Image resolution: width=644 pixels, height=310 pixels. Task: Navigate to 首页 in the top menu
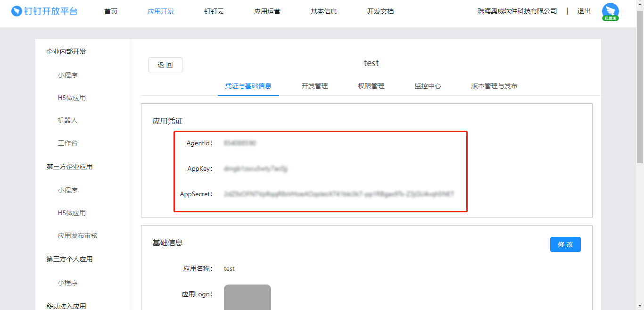111,11
